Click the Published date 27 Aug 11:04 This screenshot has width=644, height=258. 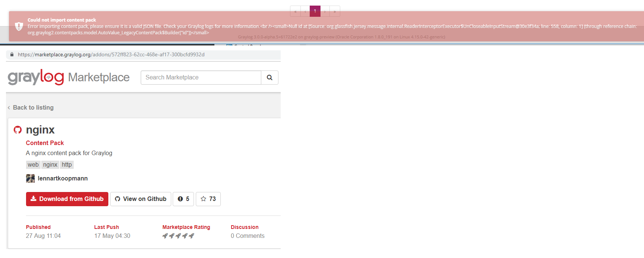click(x=43, y=236)
